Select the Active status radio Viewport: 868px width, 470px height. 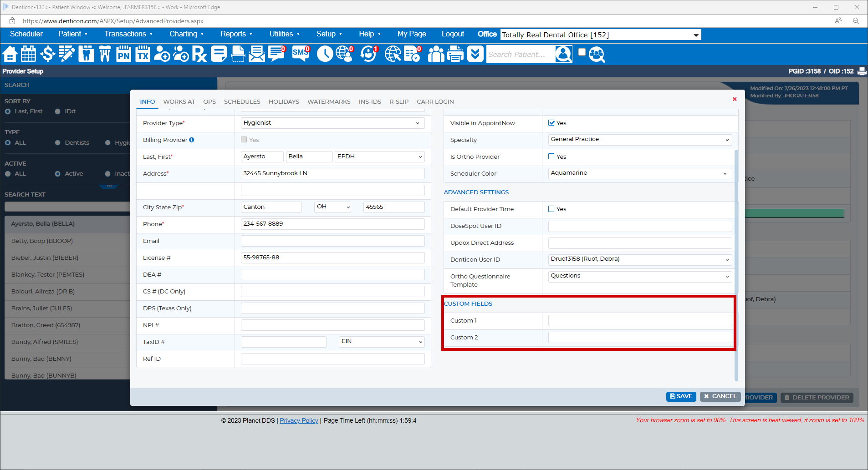[x=57, y=174]
